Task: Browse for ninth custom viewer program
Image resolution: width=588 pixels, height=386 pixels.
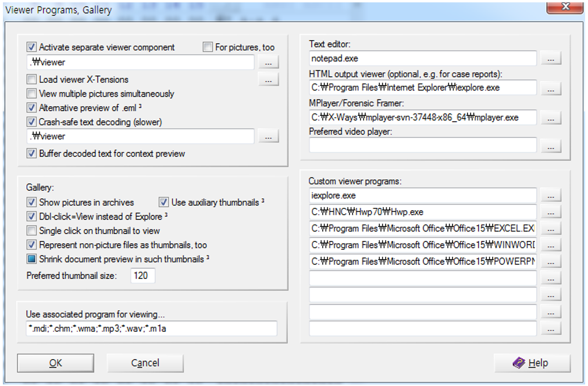Action: coord(551,328)
